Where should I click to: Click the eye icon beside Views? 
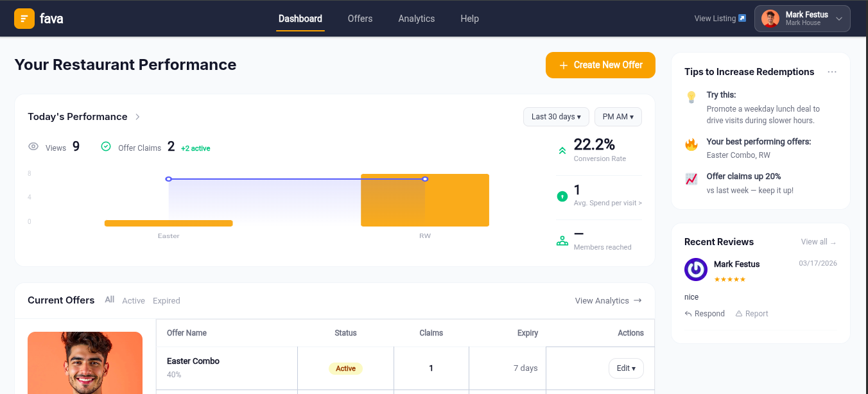(33, 147)
